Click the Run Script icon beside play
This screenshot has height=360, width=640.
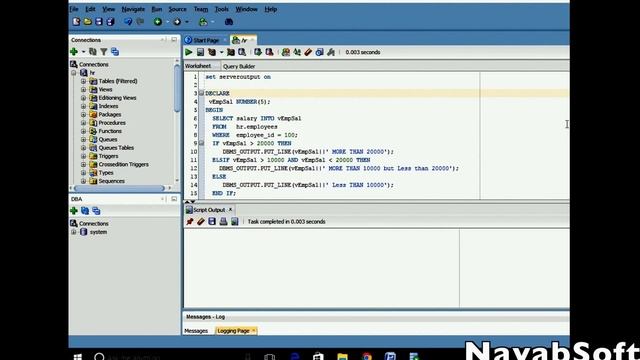[x=200, y=52]
